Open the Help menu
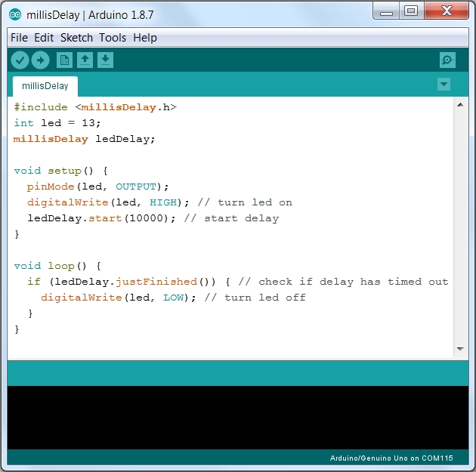The image size is (476, 472). pos(145,38)
